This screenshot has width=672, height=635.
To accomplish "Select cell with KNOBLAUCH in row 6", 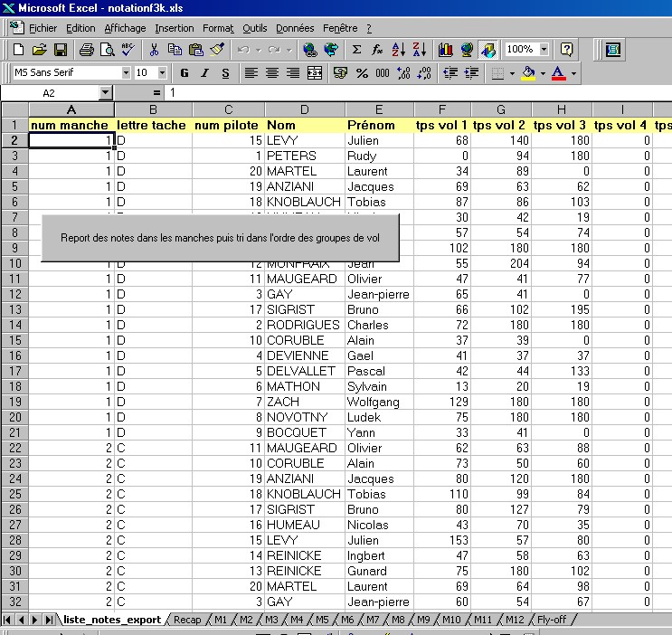I will click(305, 202).
